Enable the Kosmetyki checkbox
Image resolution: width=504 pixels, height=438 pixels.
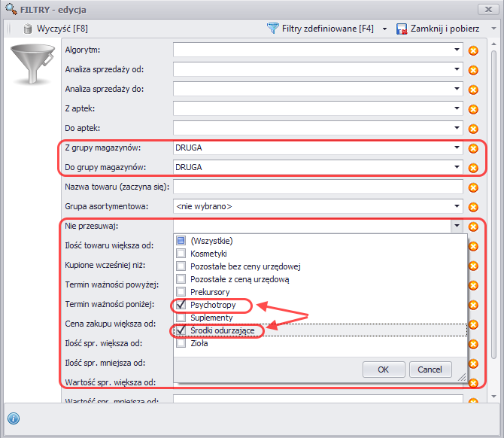point(181,254)
